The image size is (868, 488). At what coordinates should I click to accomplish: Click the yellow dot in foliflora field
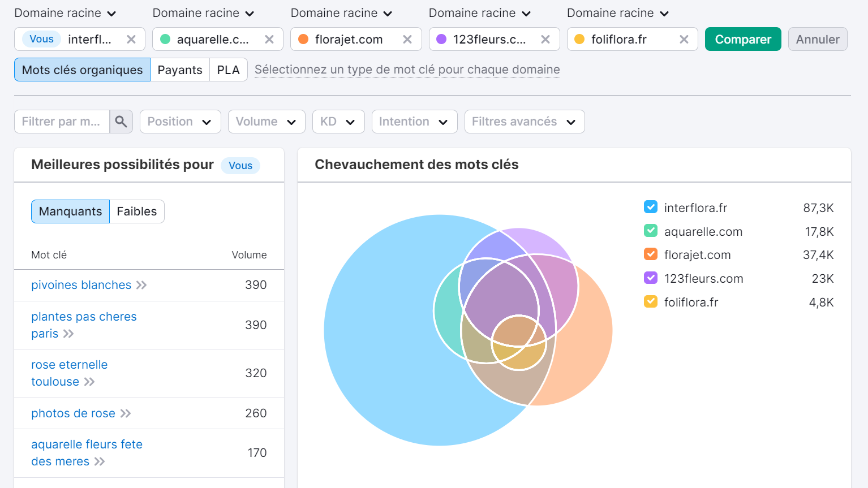click(579, 39)
